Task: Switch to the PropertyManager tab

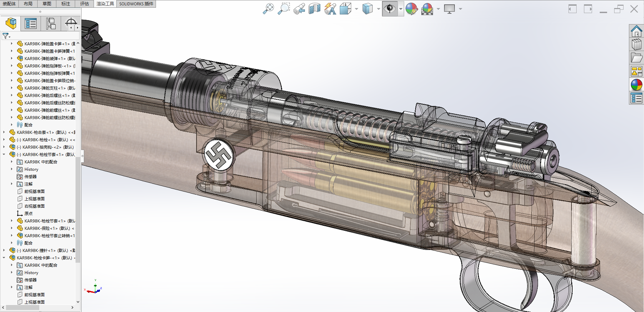Action: click(31, 23)
